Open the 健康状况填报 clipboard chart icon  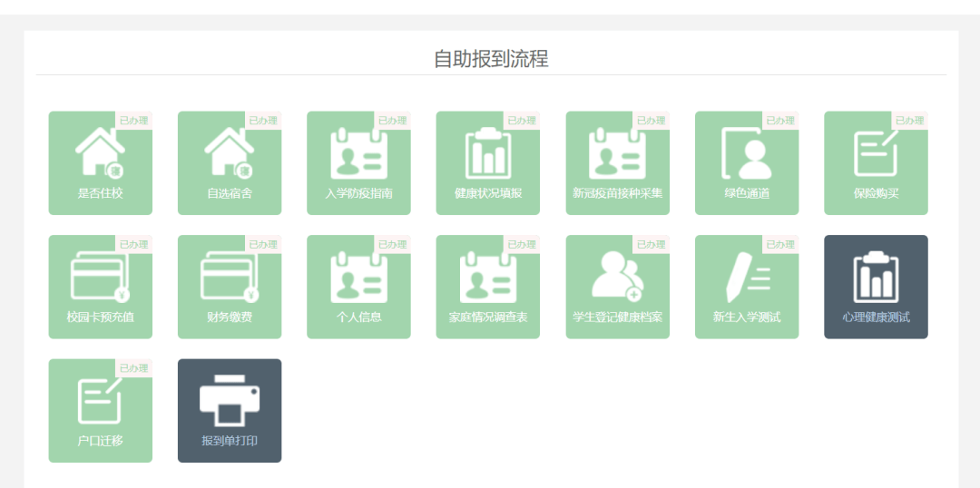coord(488,153)
